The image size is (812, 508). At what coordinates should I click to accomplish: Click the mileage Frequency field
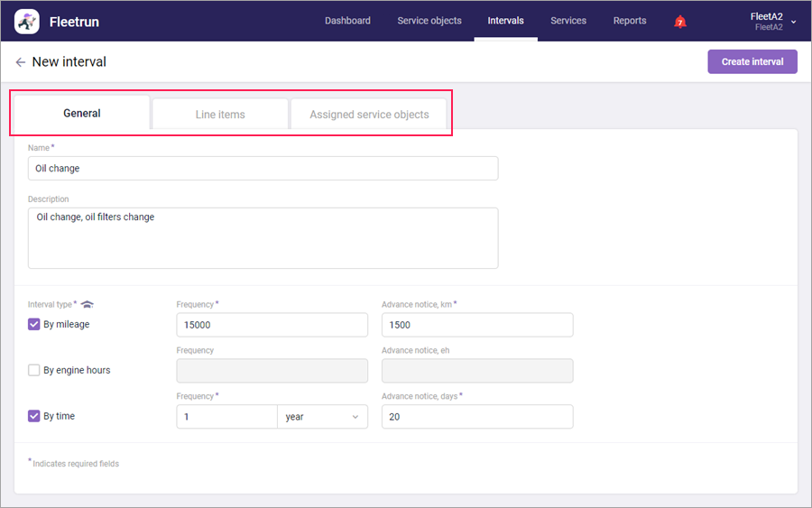point(272,325)
